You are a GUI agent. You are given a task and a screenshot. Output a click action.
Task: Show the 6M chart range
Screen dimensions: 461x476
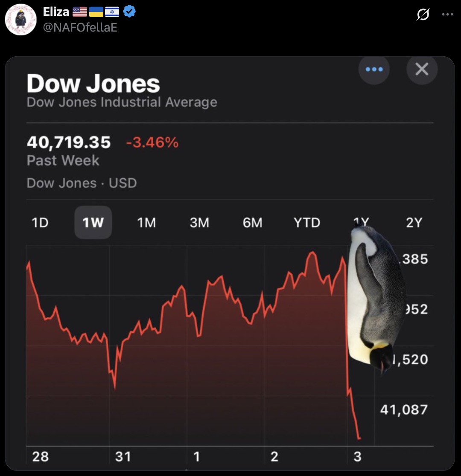click(253, 223)
